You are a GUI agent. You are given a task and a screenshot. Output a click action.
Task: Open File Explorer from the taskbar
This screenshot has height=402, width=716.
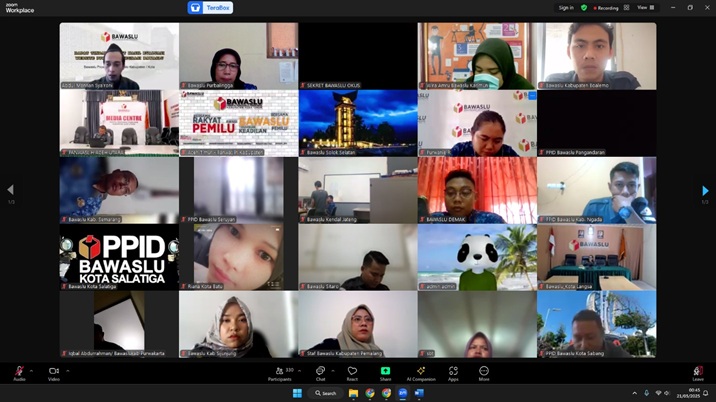coord(353,393)
